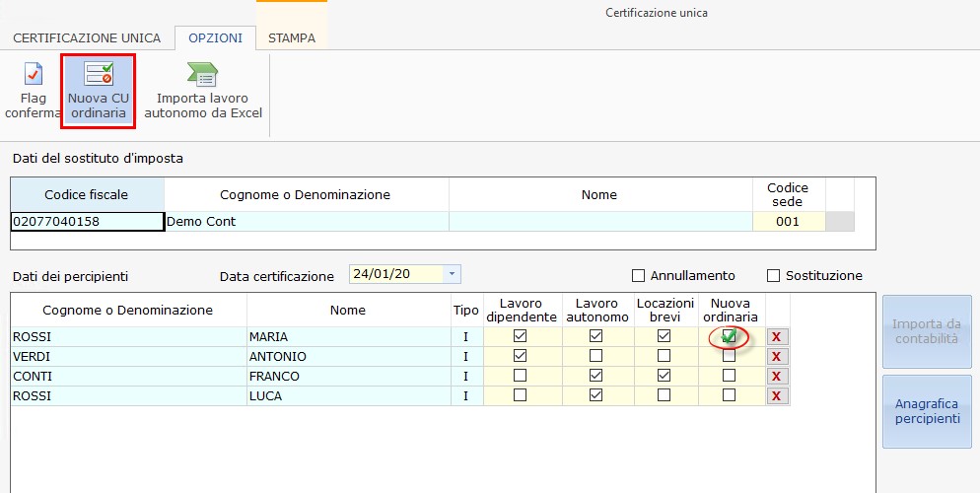Switch to the STAMPA tab
Screen dimensions: 980x493
[292, 38]
